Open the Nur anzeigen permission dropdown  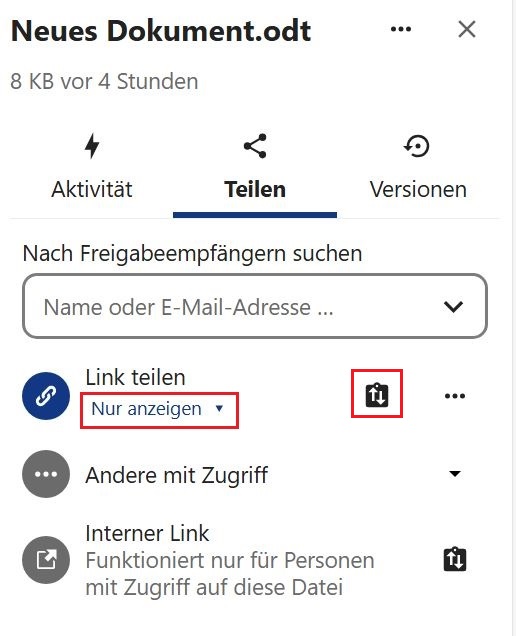tap(159, 410)
